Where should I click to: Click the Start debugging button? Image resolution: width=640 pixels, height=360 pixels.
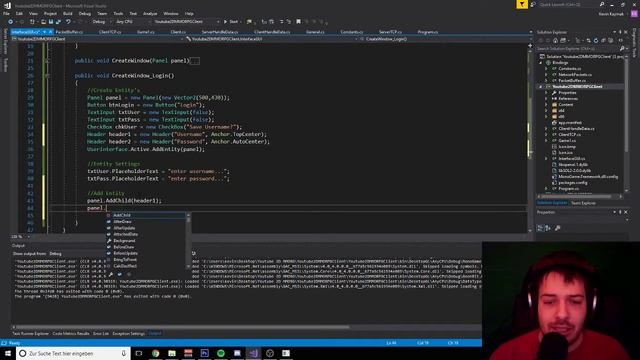[231, 22]
